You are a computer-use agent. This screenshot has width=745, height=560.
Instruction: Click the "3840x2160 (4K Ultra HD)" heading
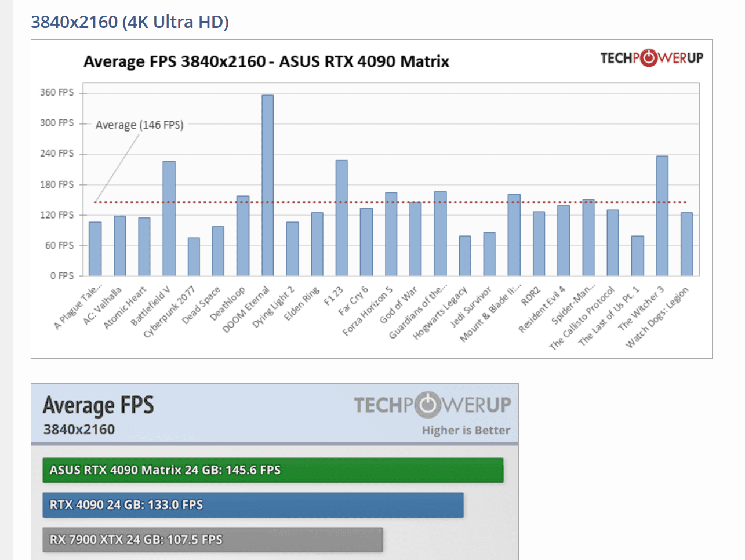(x=130, y=22)
